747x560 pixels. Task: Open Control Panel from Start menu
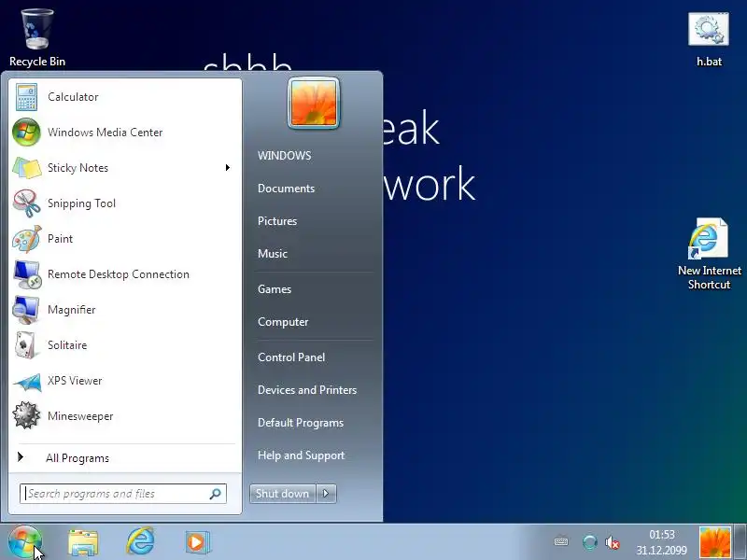(291, 357)
